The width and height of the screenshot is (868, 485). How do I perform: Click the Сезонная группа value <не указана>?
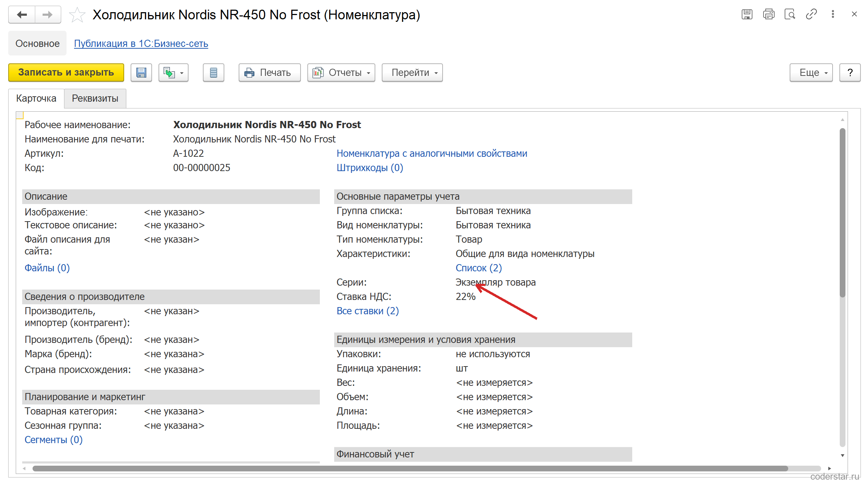point(174,426)
